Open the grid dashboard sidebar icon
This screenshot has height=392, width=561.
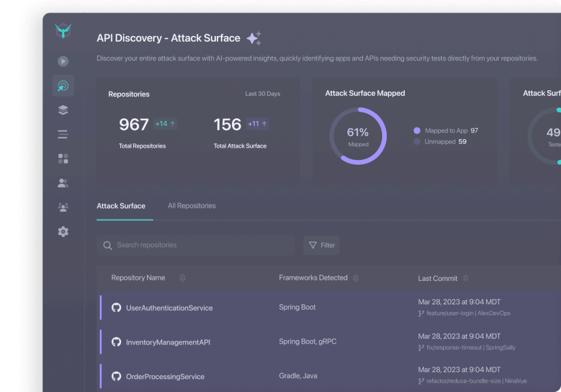click(x=63, y=159)
